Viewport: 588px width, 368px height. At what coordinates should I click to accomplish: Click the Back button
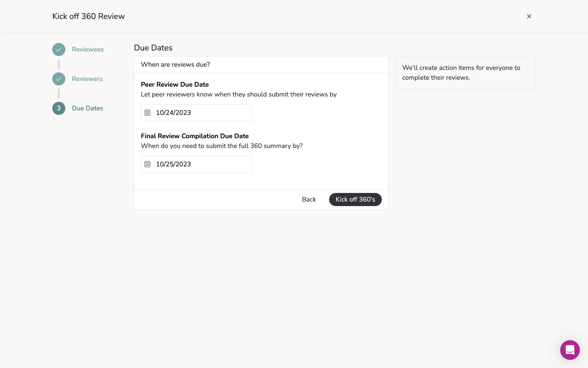click(x=309, y=199)
